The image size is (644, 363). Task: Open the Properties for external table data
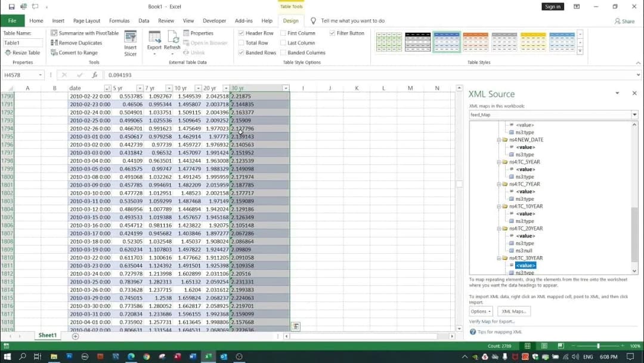tap(202, 33)
